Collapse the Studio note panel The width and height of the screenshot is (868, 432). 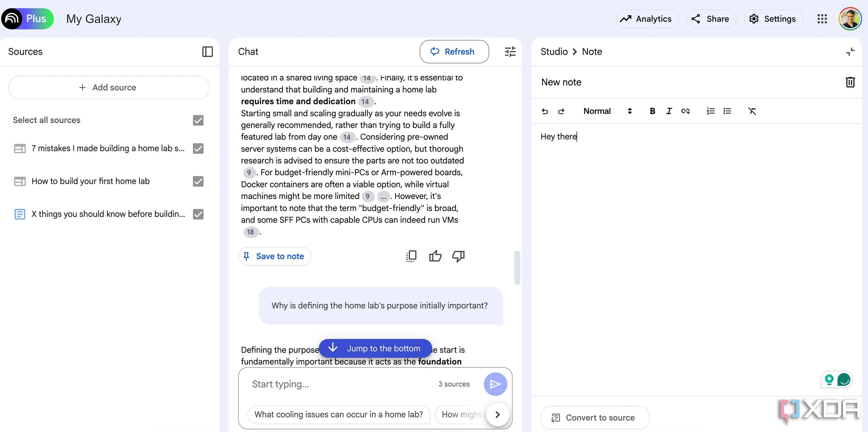coord(850,52)
